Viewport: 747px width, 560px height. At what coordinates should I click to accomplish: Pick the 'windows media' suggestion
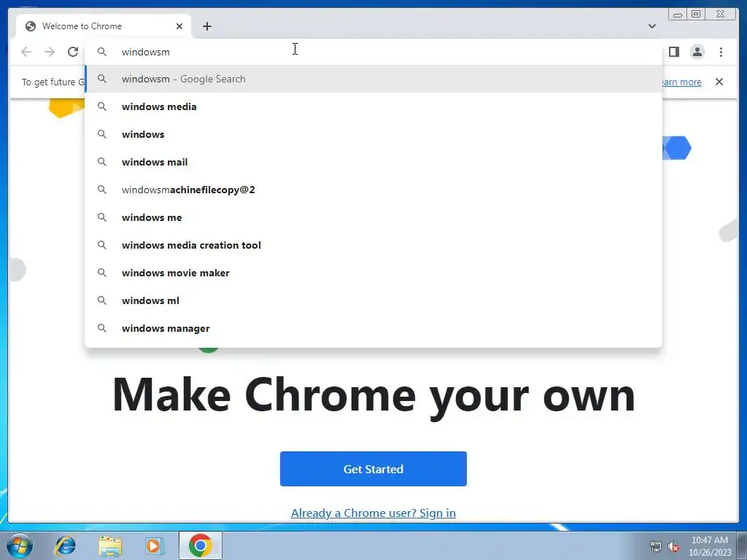tap(373, 106)
